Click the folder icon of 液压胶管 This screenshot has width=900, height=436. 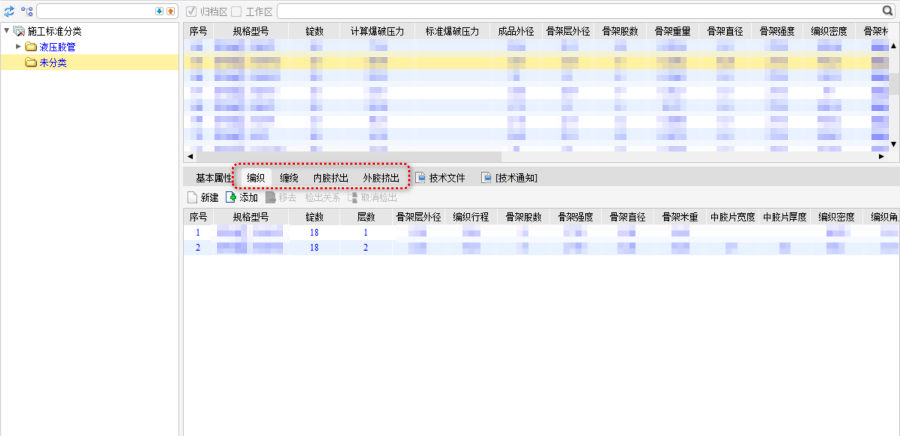[30, 47]
